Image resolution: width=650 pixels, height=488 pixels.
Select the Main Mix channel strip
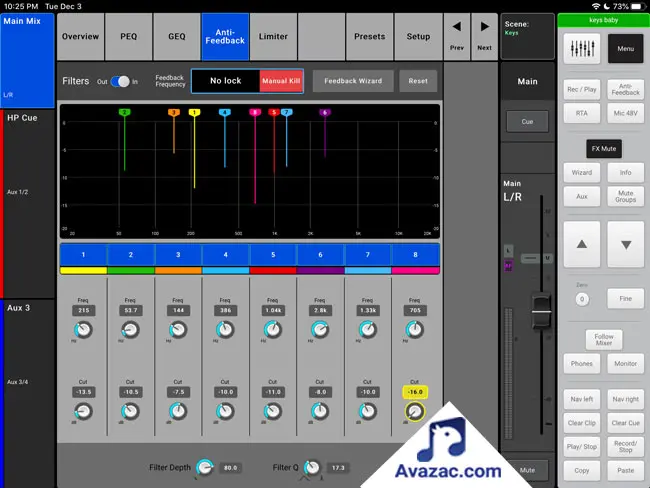click(x=27, y=60)
